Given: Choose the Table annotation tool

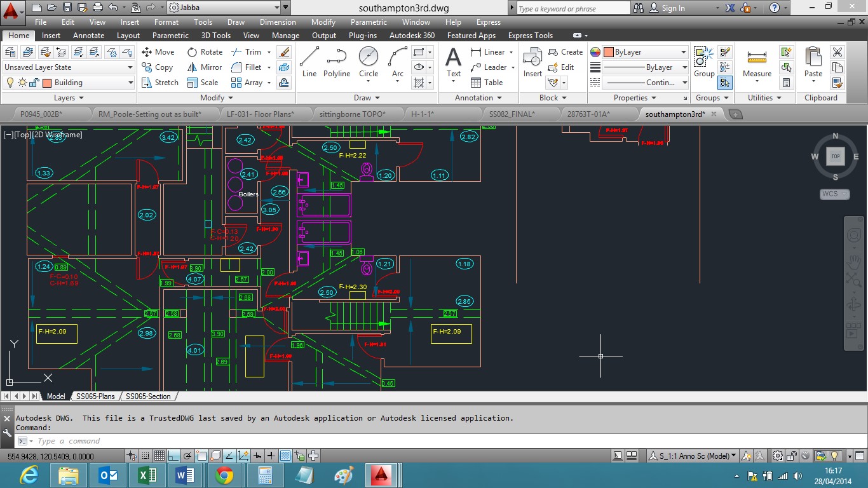Looking at the screenshot, I should pyautogui.click(x=487, y=83).
